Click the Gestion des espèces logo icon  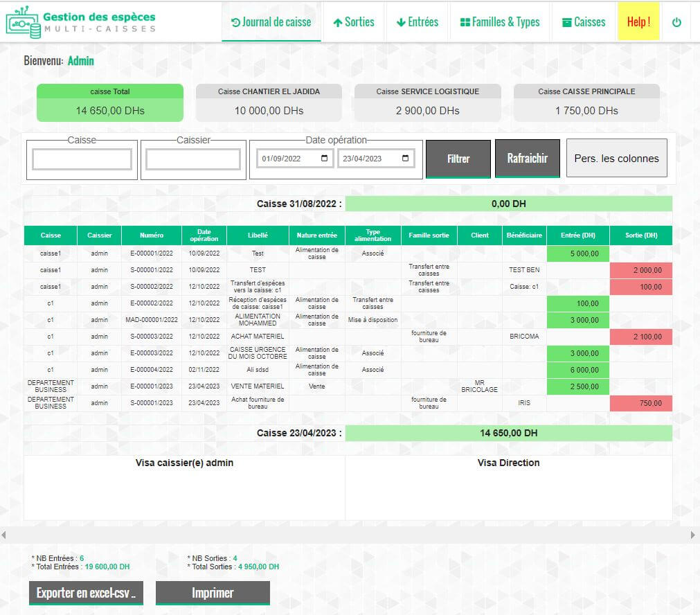[21, 20]
